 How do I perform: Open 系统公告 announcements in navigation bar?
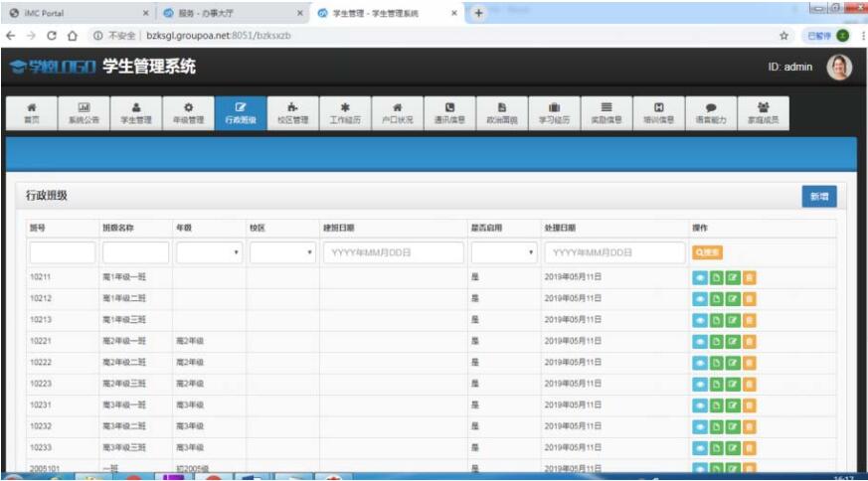click(x=84, y=113)
